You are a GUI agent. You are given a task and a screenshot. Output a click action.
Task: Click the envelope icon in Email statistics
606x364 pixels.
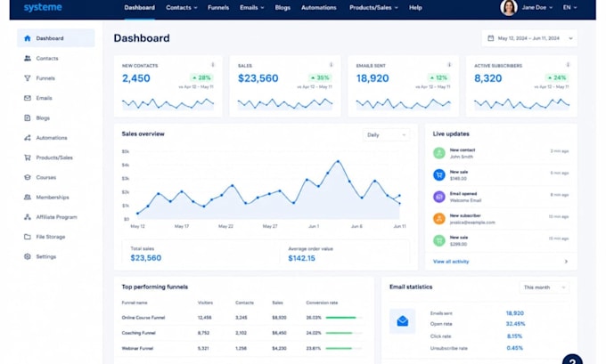coord(402,320)
